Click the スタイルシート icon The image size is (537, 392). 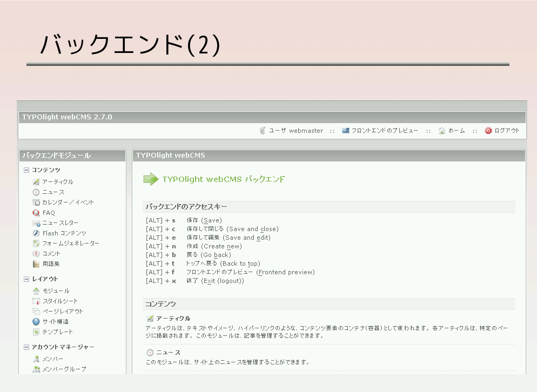pos(36,301)
